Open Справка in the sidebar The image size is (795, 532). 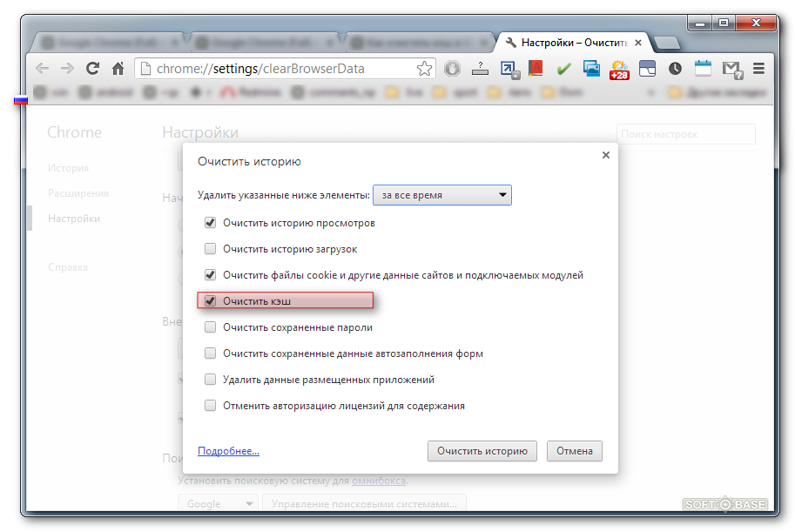[x=67, y=267]
